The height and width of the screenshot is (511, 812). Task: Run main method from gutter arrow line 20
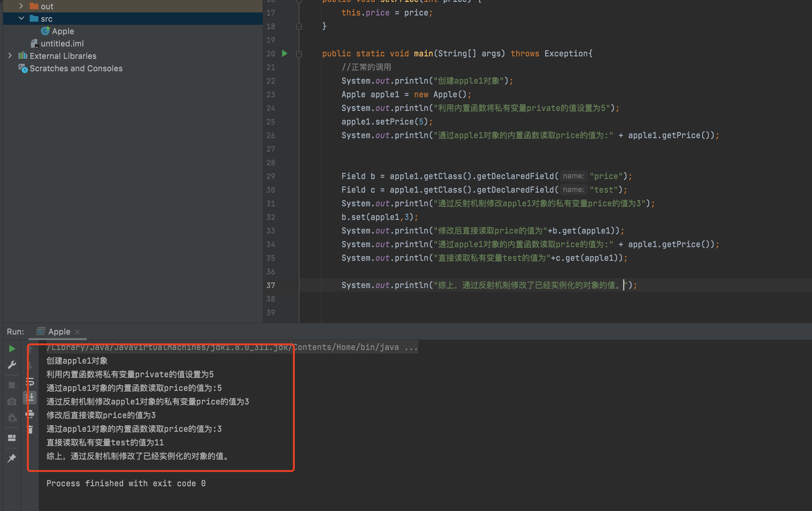click(x=285, y=53)
